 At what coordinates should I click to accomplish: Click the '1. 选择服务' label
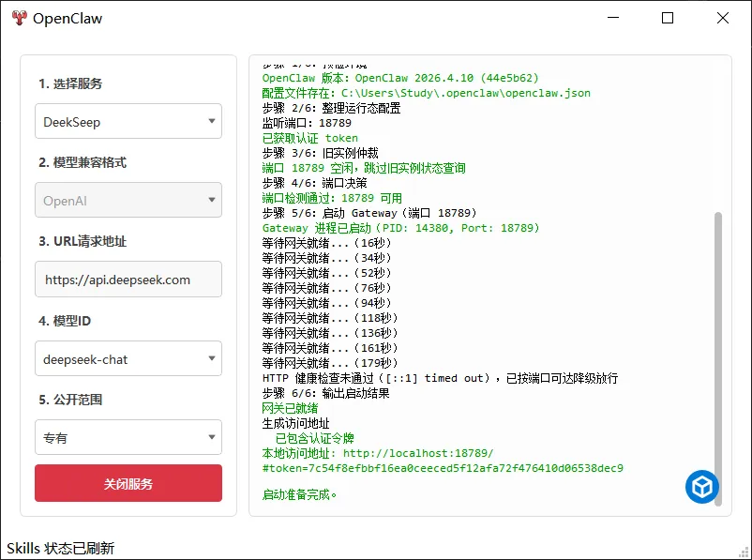click(70, 83)
